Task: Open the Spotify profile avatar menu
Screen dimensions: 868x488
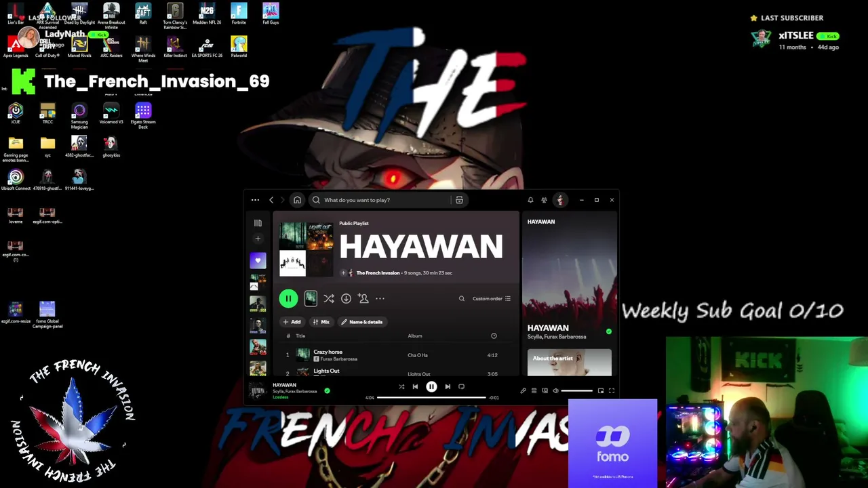Action: (560, 200)
